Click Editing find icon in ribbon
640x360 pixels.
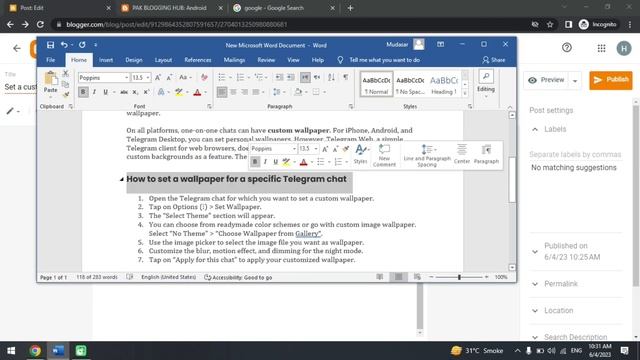pos(486,76)
